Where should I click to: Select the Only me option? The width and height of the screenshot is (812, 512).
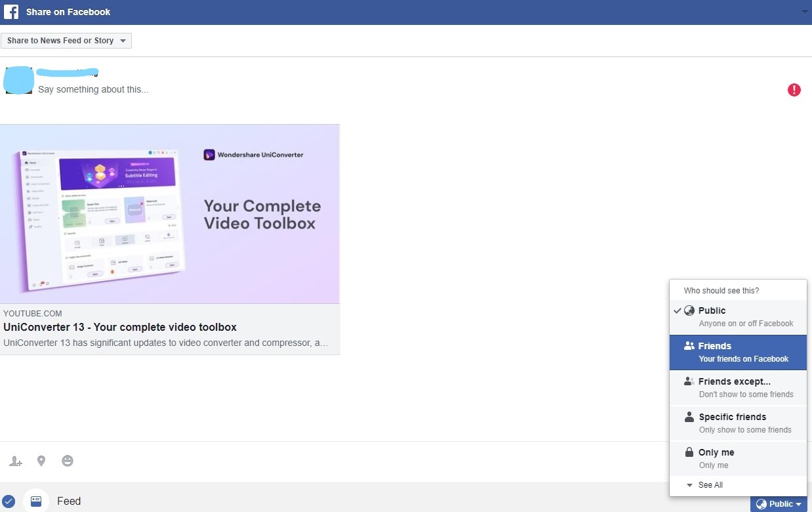point(738,459)
